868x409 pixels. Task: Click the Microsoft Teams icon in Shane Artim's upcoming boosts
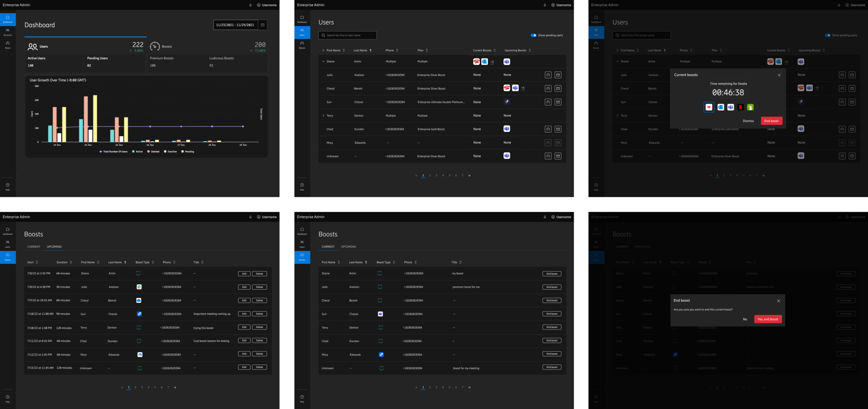[506, 61]
